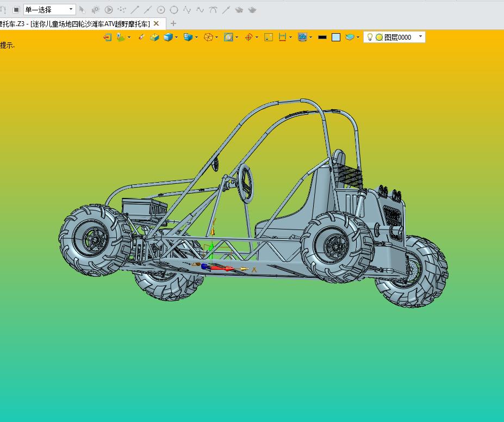This screenshot has height=422, width=504.
Task: Expand the wireframe polyhedron dropdown arrow
Action: pos(216,38)
